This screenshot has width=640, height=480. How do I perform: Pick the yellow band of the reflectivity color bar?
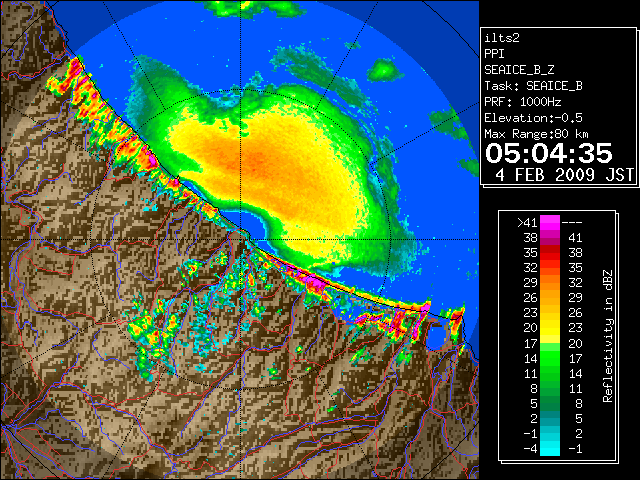click(550, 331)
